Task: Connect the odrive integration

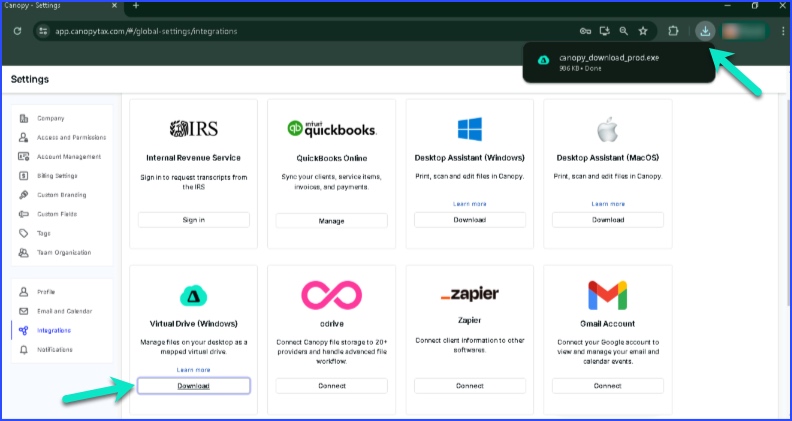Action: coord(331,386)
